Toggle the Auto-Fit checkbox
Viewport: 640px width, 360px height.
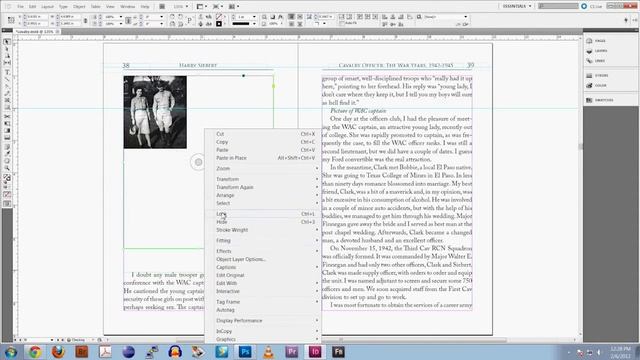[342, 24]
